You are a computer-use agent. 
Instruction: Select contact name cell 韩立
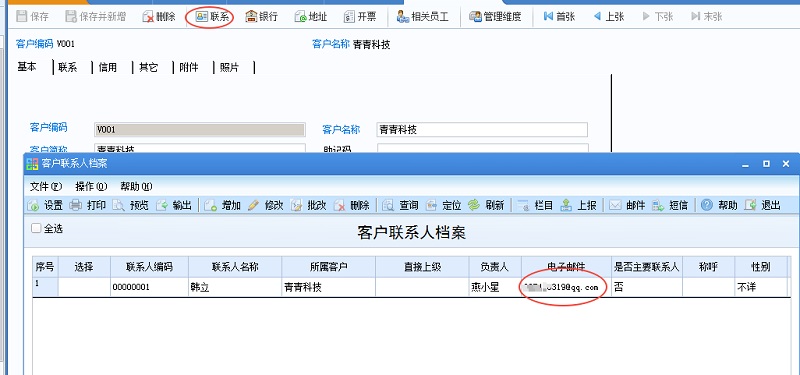tap(235, 287)
